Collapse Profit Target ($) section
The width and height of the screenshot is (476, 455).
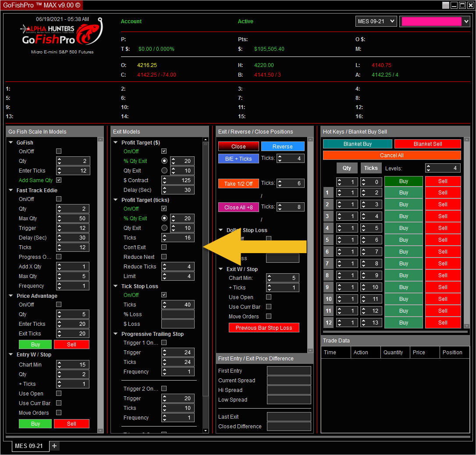(x=116, y=142)
